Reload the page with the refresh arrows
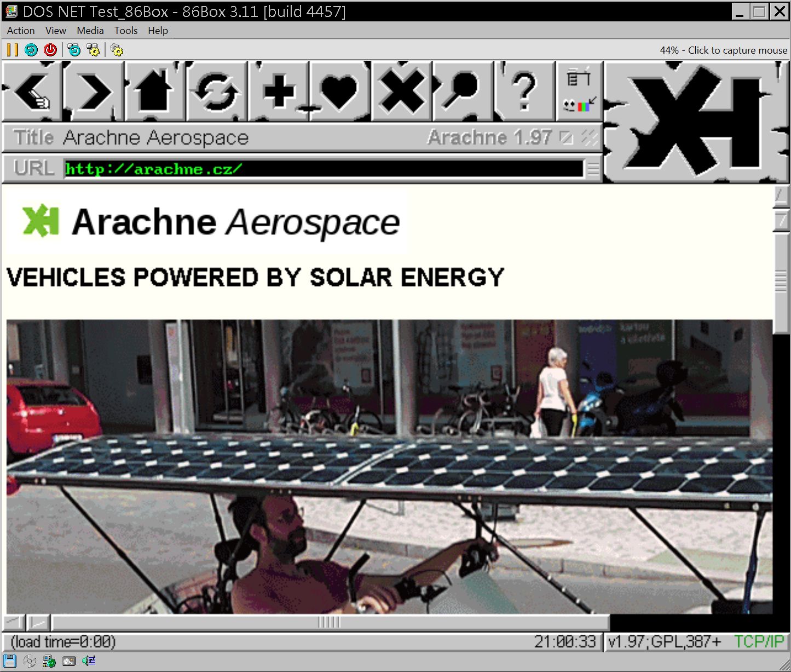Screen dimensions: 791x672 217,90
